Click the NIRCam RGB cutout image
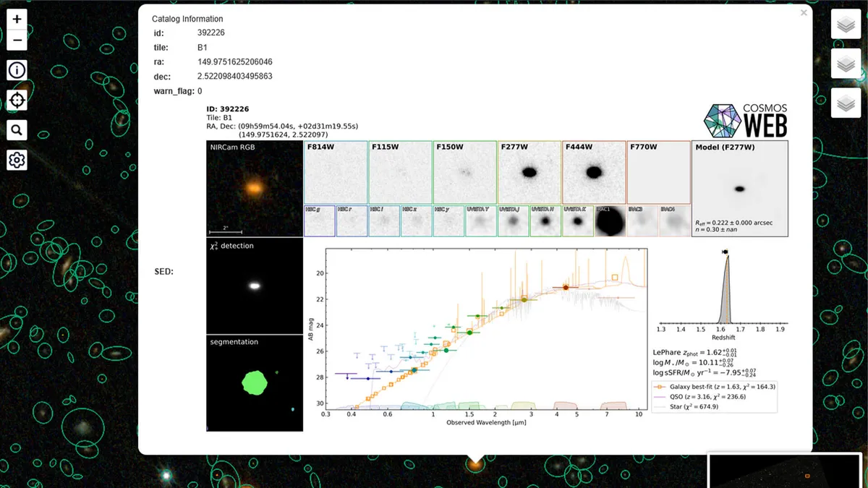The image size is (868, 488). pos(254,188)
